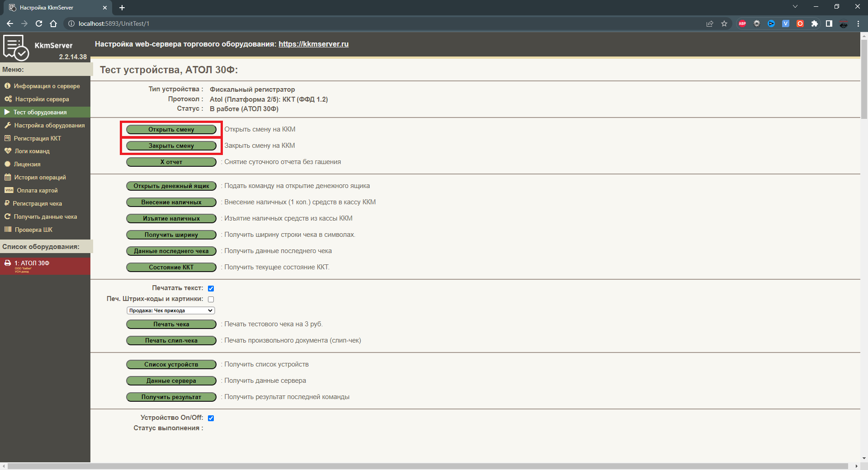
Task: Follow the https://kkmserver.ru link
Action: 313,44
